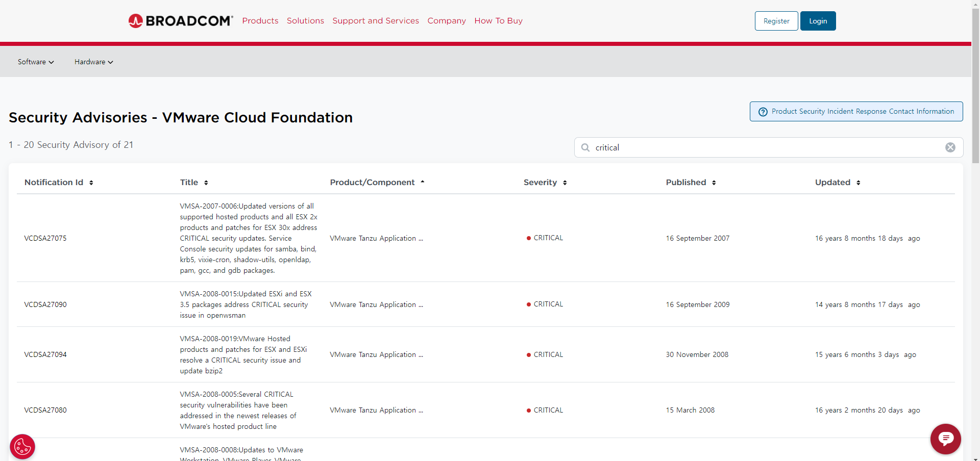Open advisory VCDSA27094
Viewport: 980px width, 461px height.
click(x=45, y=354)
